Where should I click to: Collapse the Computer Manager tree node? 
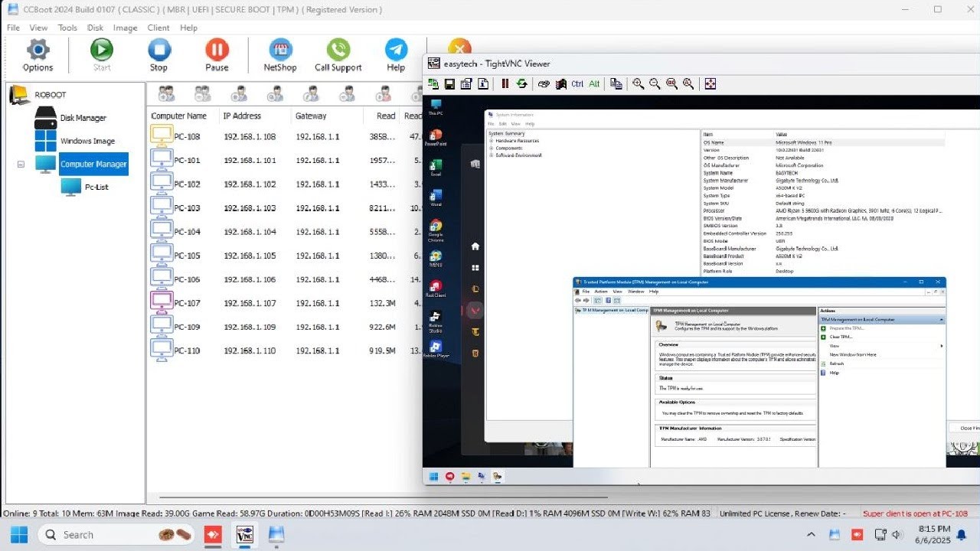click(21, 164)
